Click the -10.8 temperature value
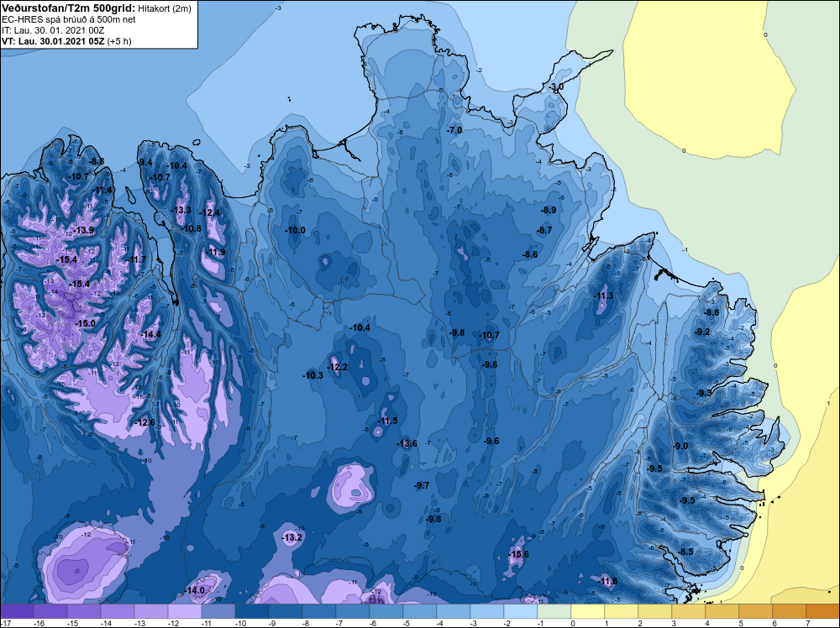 [192, 228]
